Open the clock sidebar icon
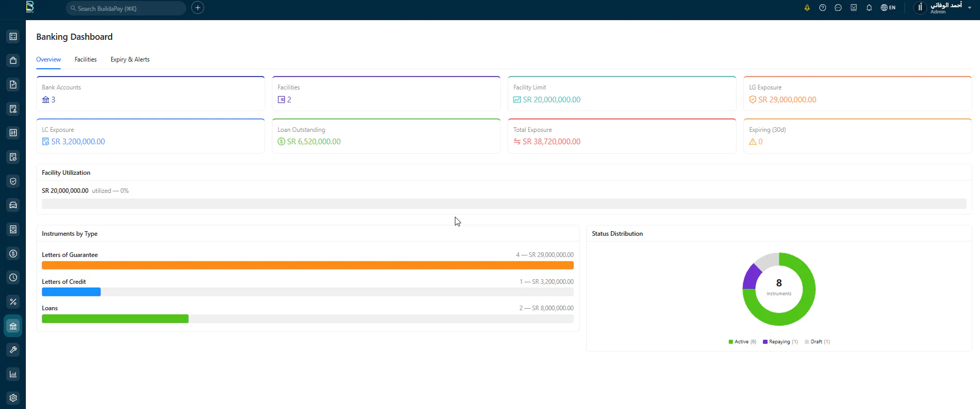Viewport: 980px width, 409px height. pyautogui.click(x=13, y=278)
